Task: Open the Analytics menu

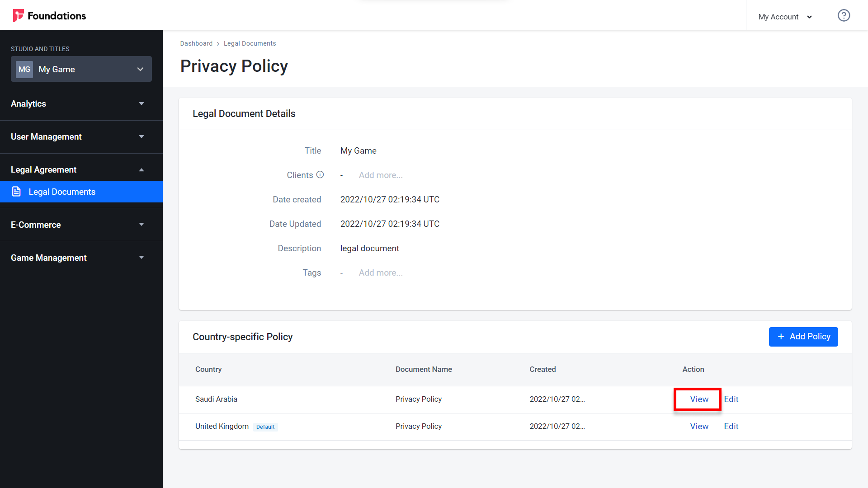Action: click(76, 103)
